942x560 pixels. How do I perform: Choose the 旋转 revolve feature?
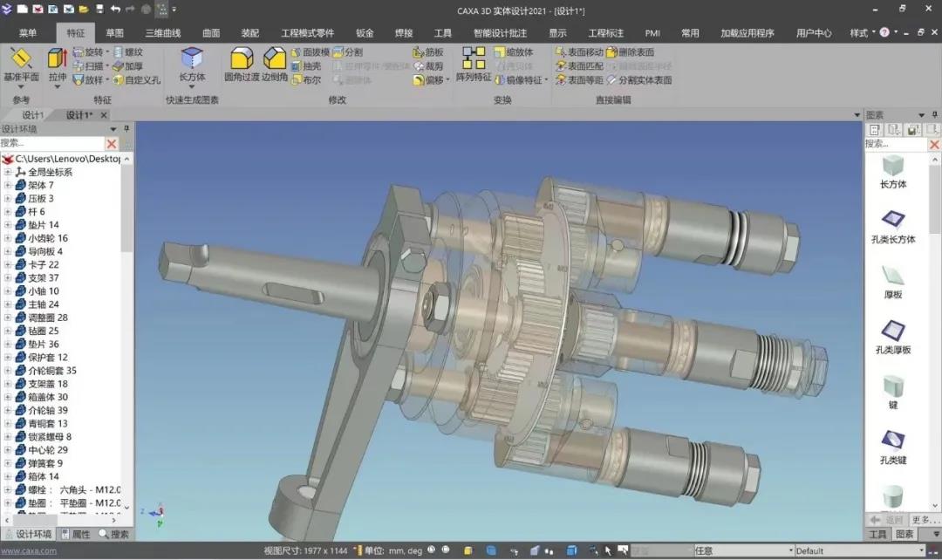(x=88, y=52)
